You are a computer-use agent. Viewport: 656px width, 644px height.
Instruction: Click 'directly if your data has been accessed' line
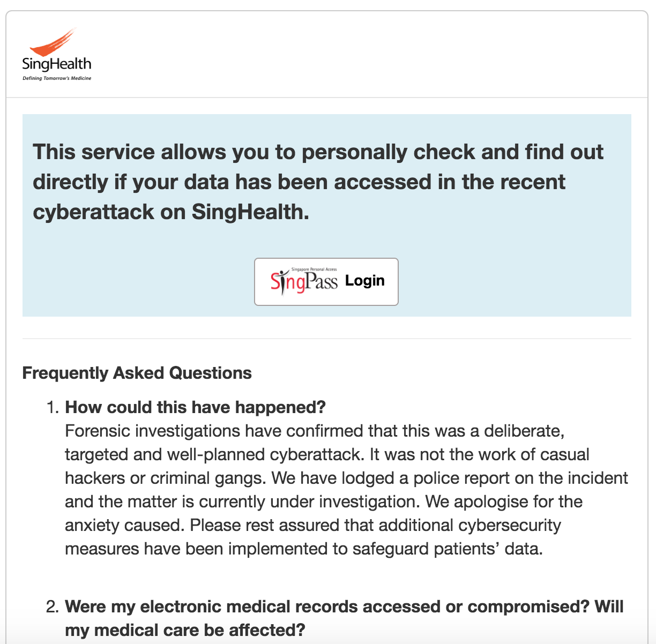pyautogui.click(x=299, y=182)
